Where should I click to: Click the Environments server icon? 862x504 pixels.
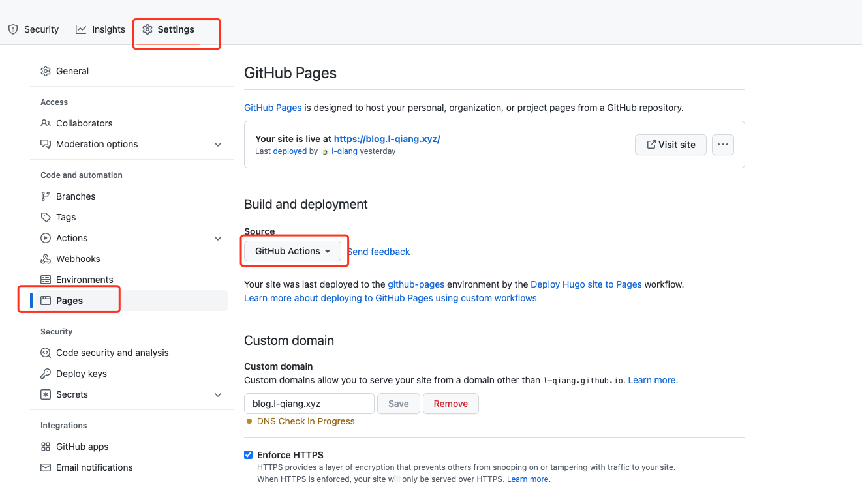point(46,280)
